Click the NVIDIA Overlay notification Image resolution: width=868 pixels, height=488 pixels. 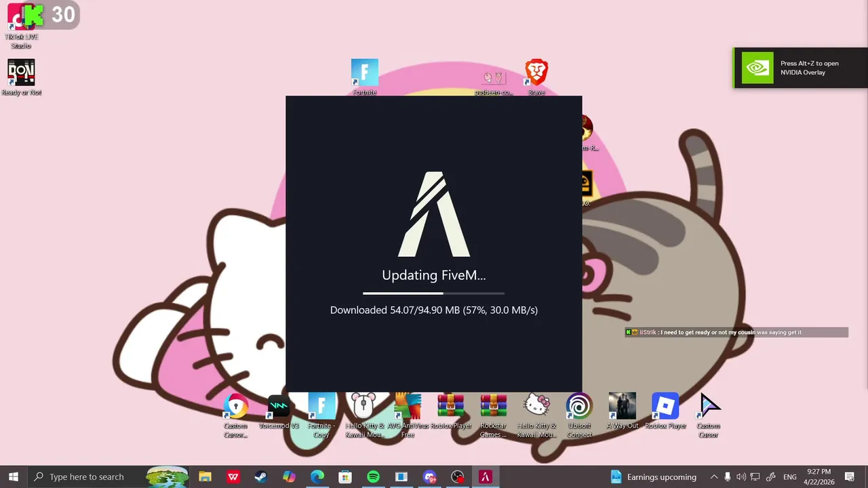tap(800, 68)
